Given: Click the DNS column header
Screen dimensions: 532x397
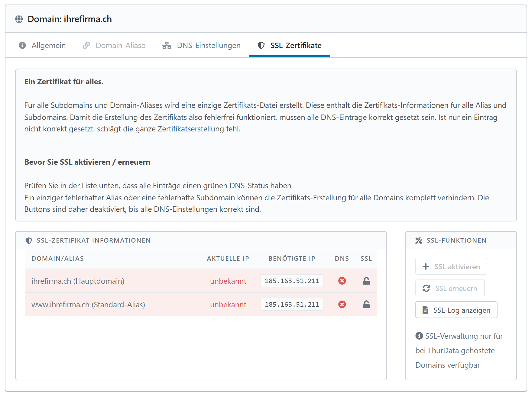Looking at the screenshot, I should (342, 259).
